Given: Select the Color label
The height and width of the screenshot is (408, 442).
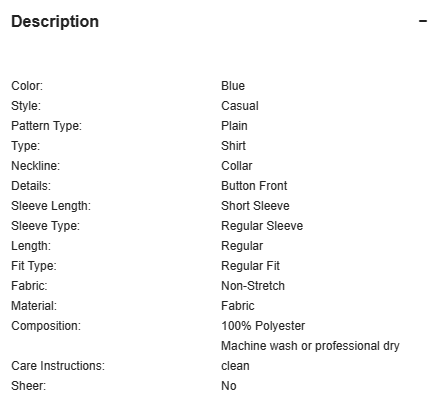Looking at the screenshot, I should 27,86.
